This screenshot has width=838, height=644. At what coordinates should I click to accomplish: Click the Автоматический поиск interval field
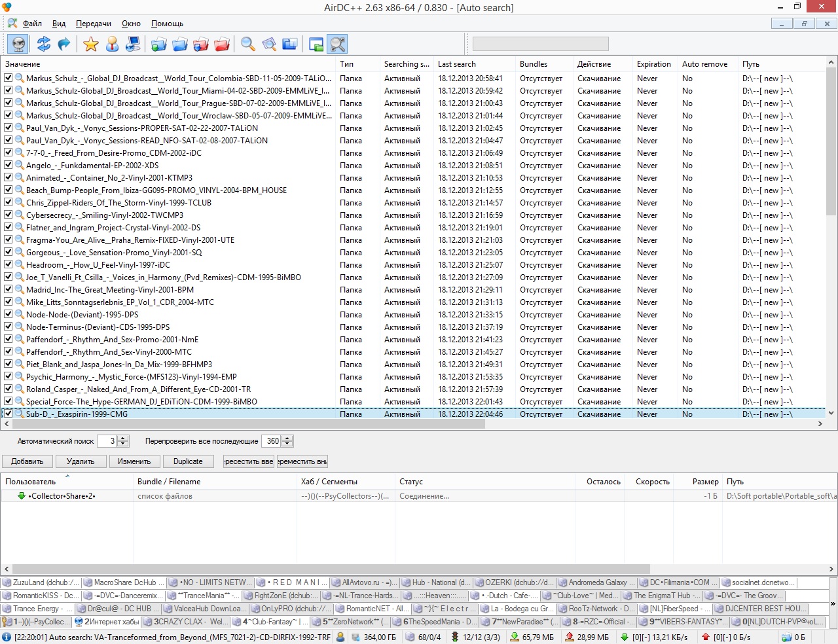107,441
